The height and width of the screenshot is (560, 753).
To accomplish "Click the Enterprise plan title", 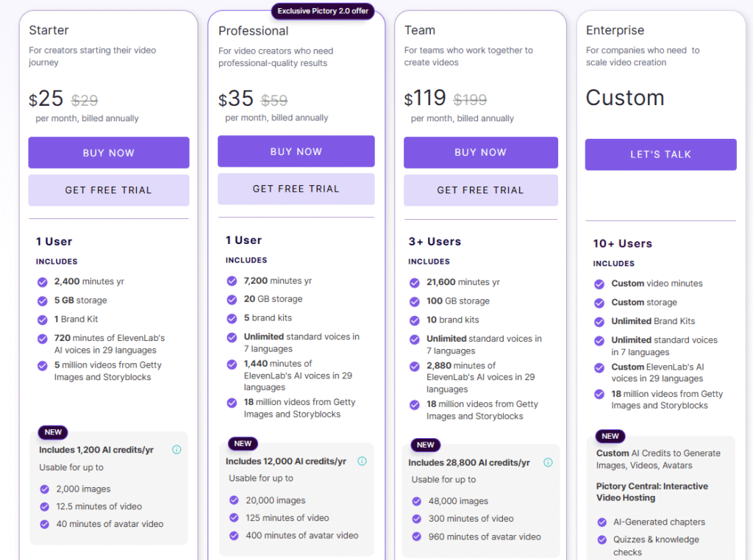I will click(615, 30).
